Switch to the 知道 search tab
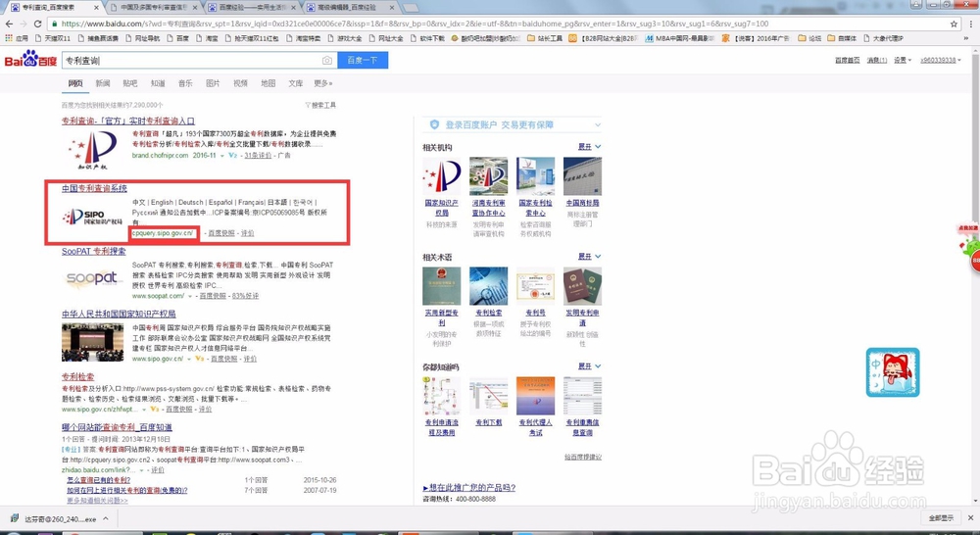The height and width of the screenshot is (535, 980). [x=158, y=83]
